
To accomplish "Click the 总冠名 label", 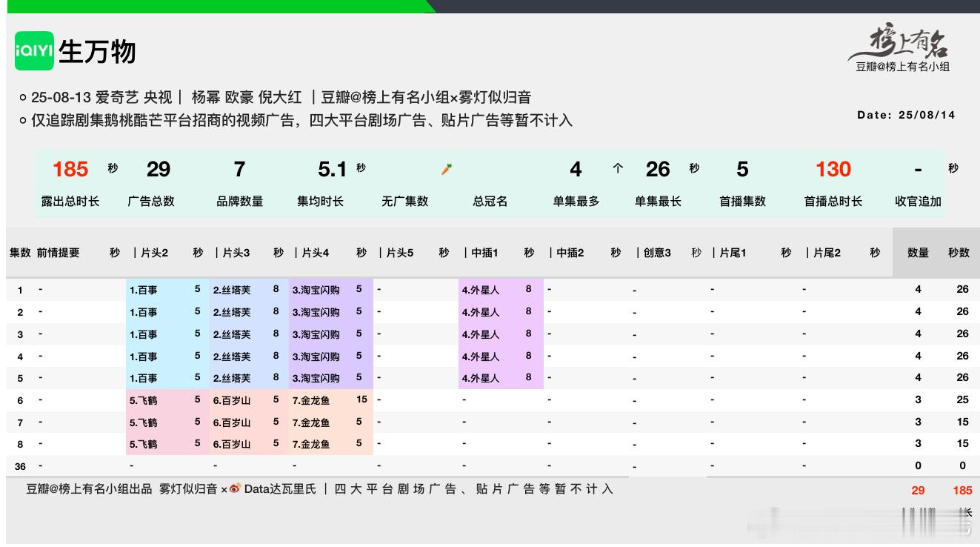I will pos(490,202).
